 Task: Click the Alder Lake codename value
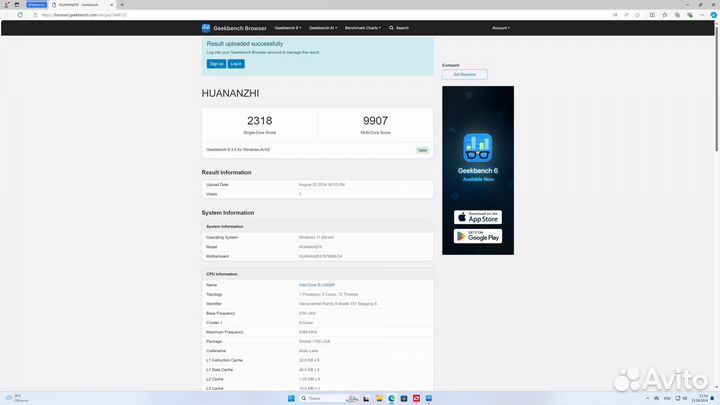[x=308, y=351]
